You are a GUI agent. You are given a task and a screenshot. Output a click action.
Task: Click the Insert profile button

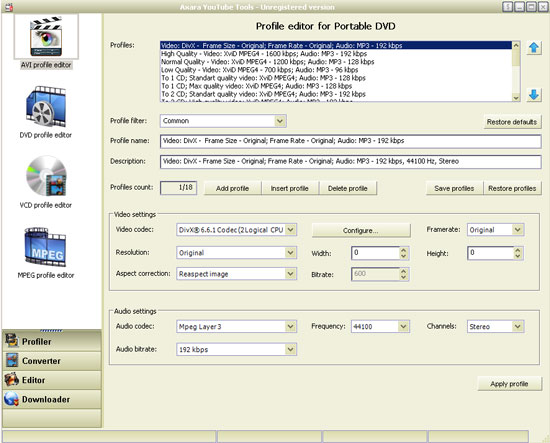(x=290, y=188)
